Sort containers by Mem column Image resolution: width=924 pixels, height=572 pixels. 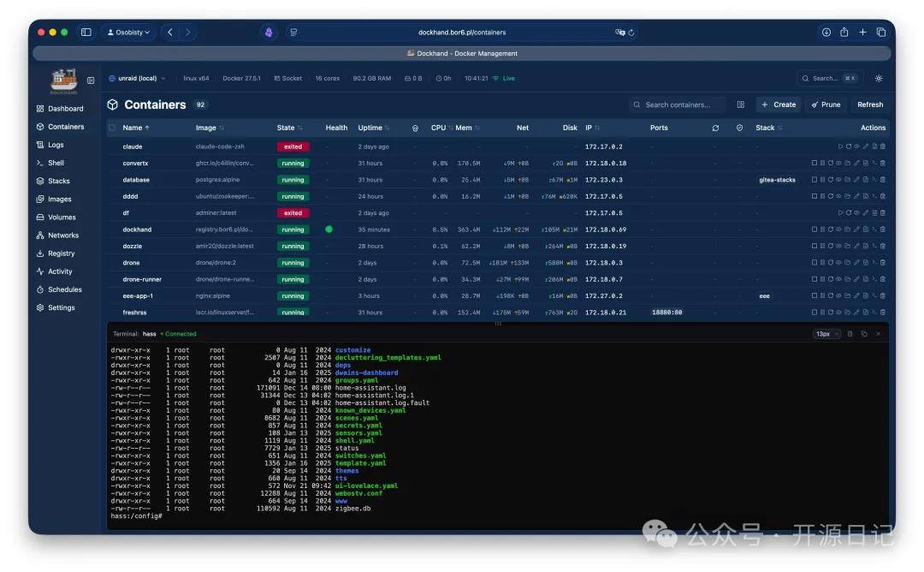tap(467, 128)
